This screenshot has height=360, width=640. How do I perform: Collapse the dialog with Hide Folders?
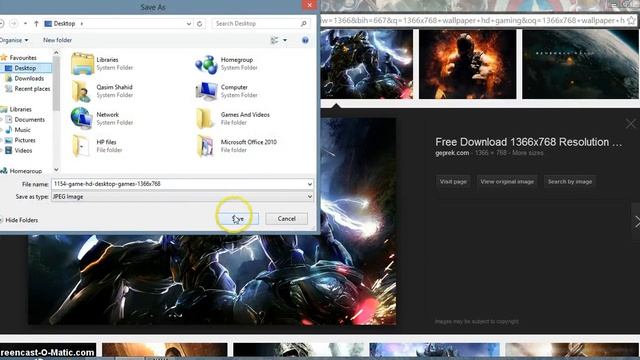(x=19, y=220)
